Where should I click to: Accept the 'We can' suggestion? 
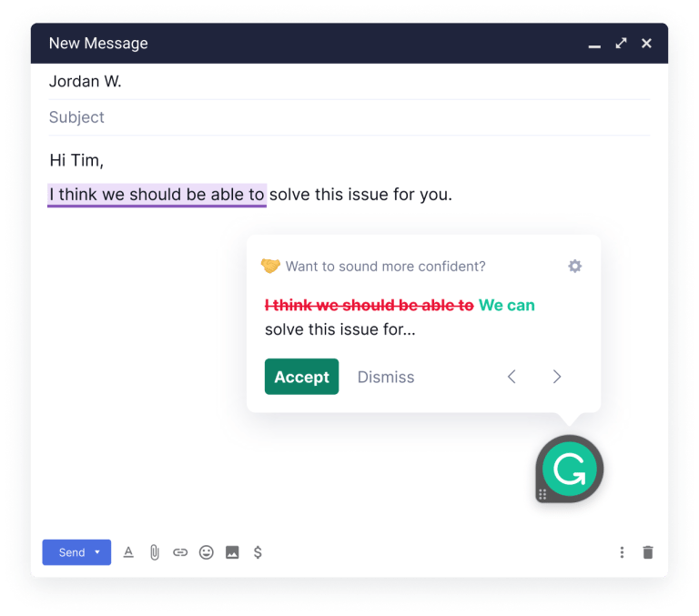pyautogui.click(x=301, y=377)
